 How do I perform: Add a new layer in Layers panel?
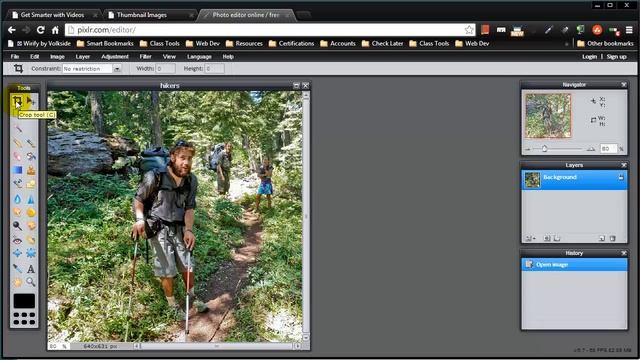pyautogui.click(x=602, y=238)
